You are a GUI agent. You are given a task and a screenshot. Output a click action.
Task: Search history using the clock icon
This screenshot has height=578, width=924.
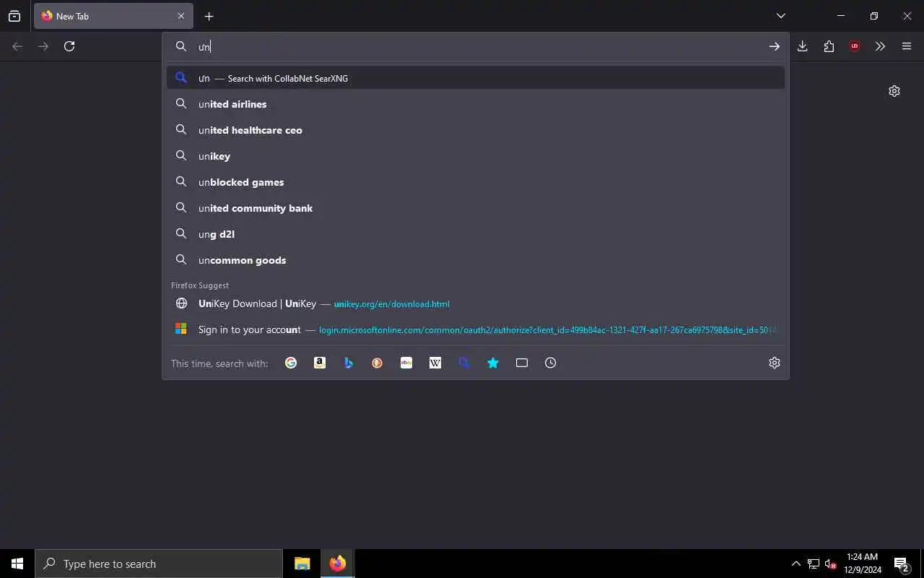(x=551, y=363)
